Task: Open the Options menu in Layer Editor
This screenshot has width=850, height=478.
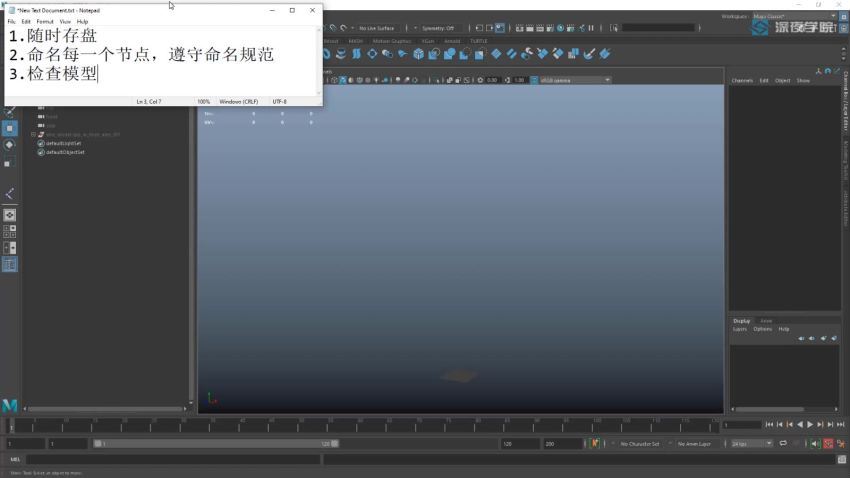Action: tap(762, 329)
